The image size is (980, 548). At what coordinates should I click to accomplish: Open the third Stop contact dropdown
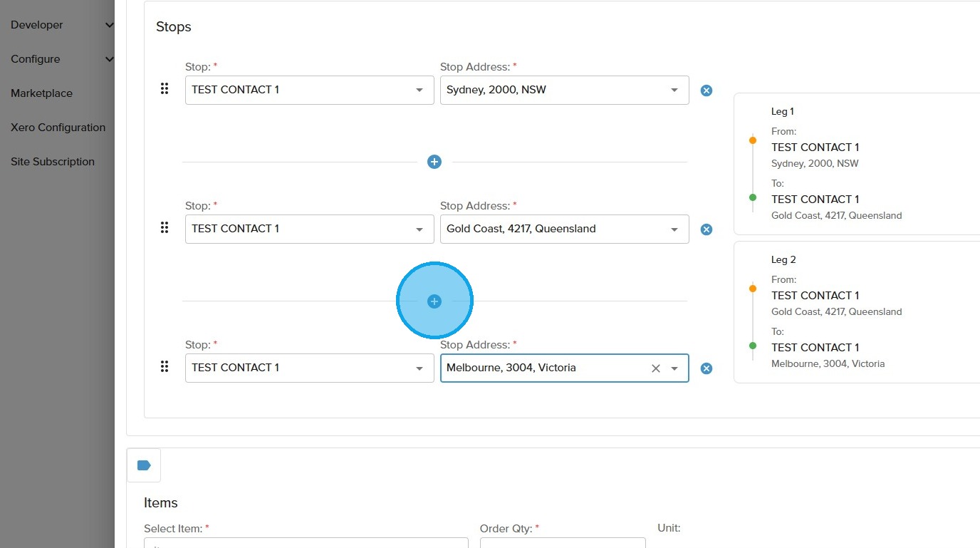click(419, 368)
